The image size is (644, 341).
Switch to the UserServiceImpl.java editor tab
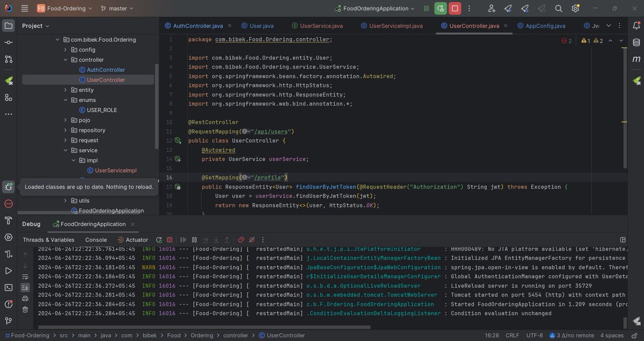click(x=392, y=26)
